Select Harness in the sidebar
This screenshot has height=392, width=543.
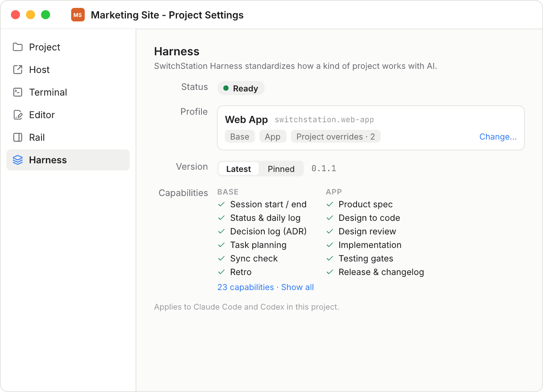pyautogui.click(x=68, y=160)
